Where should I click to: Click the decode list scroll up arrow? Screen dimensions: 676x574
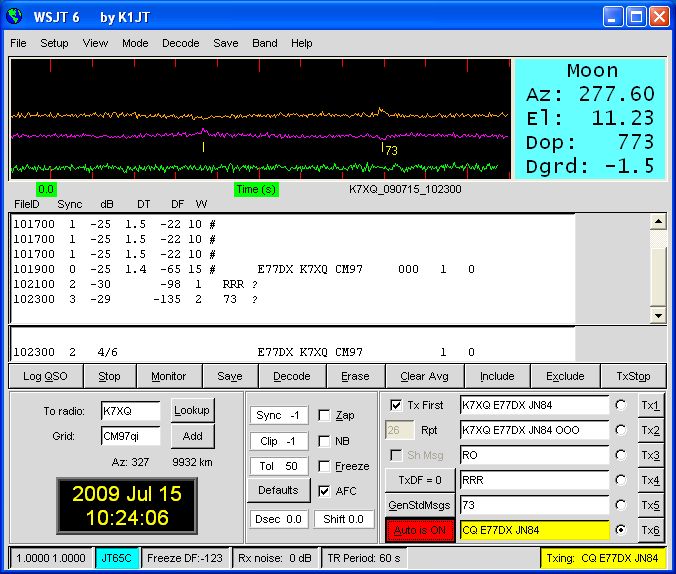[x=658, y=223]
